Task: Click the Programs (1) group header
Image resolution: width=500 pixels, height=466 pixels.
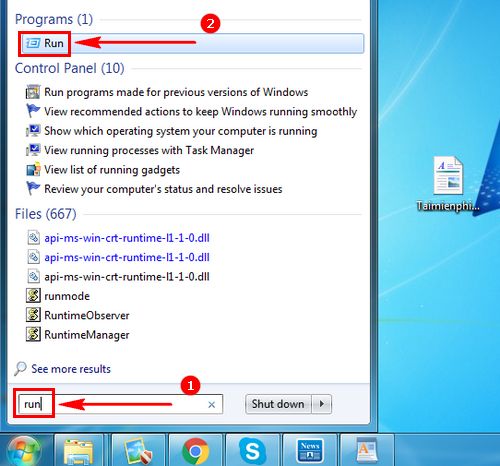Action: (54, 19)
